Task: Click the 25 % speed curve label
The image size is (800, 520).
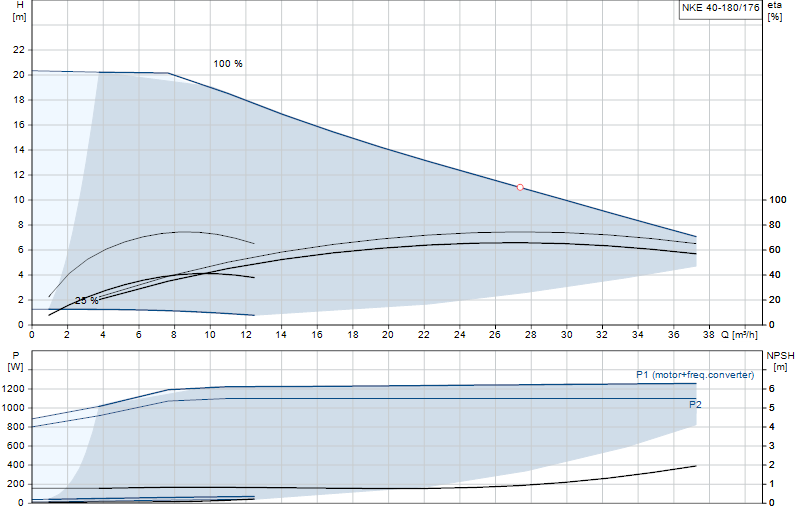Action: 87,301
